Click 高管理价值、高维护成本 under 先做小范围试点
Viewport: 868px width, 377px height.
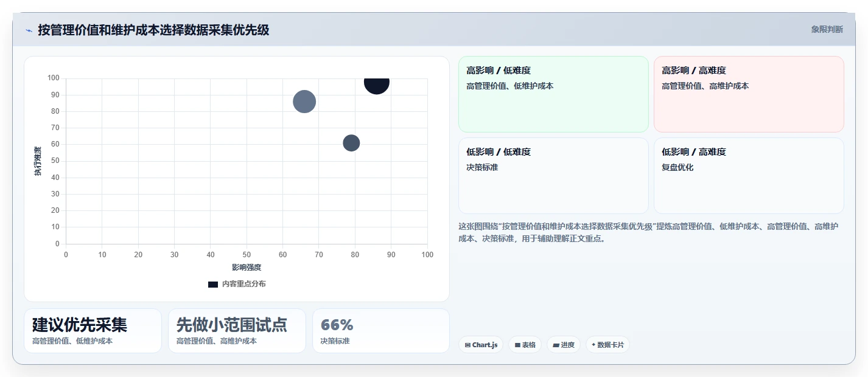coord(217,341)
